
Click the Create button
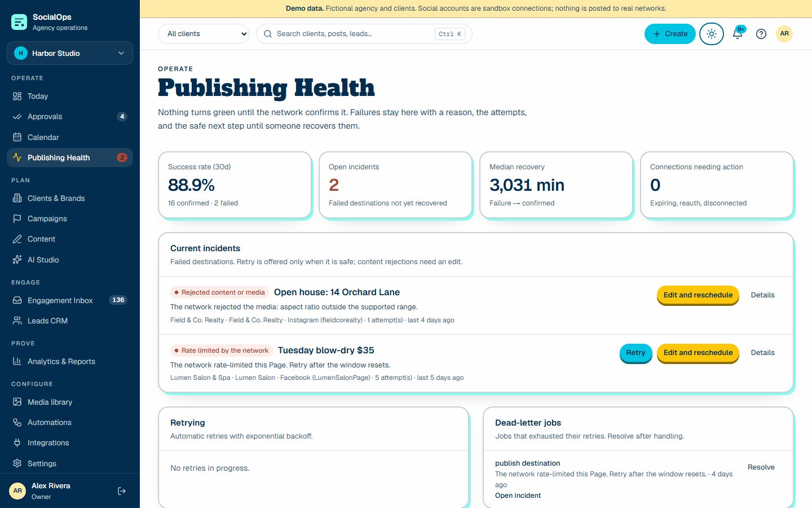670,34
